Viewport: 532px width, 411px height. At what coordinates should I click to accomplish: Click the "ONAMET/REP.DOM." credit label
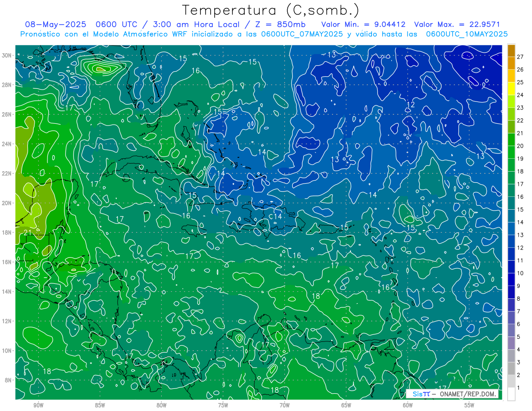click(468, 394)
